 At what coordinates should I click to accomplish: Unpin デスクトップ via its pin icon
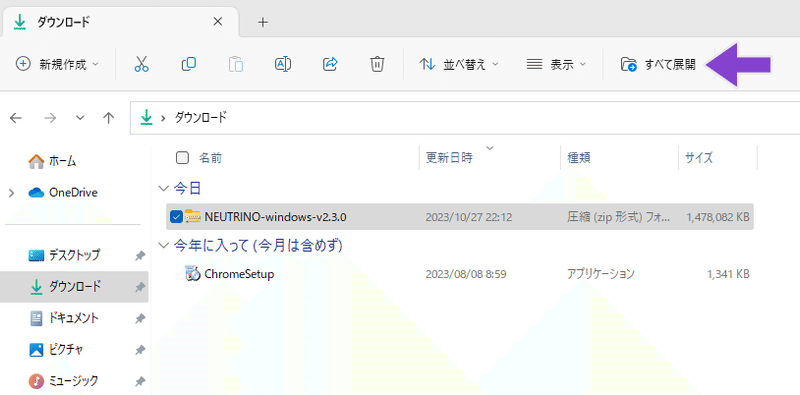pos(139,256)
